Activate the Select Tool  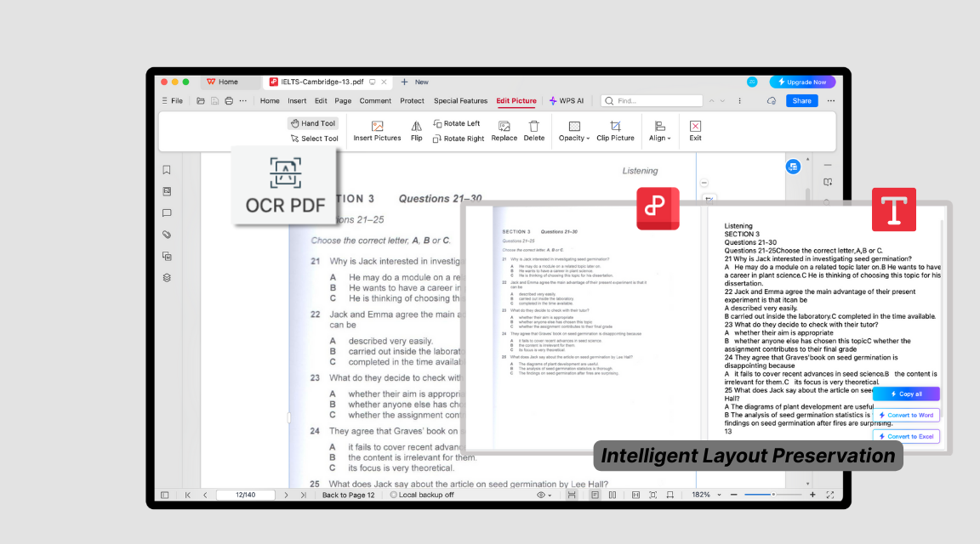click(x=314, y=139)
